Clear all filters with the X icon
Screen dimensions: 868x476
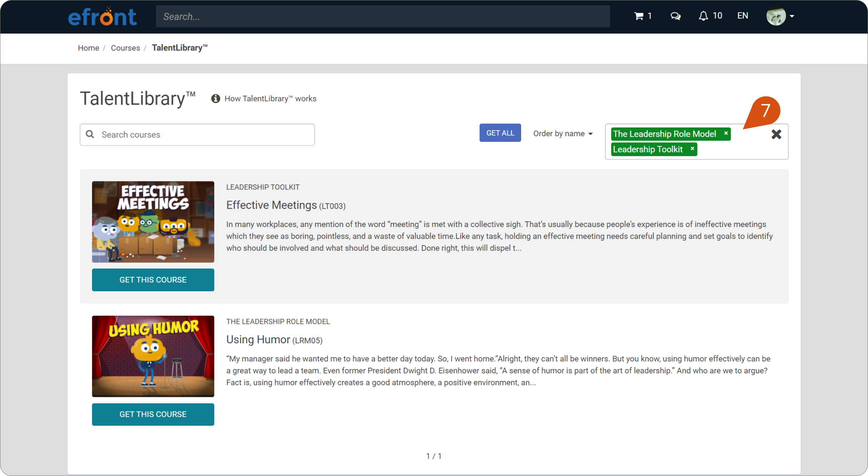click(776, 134)
